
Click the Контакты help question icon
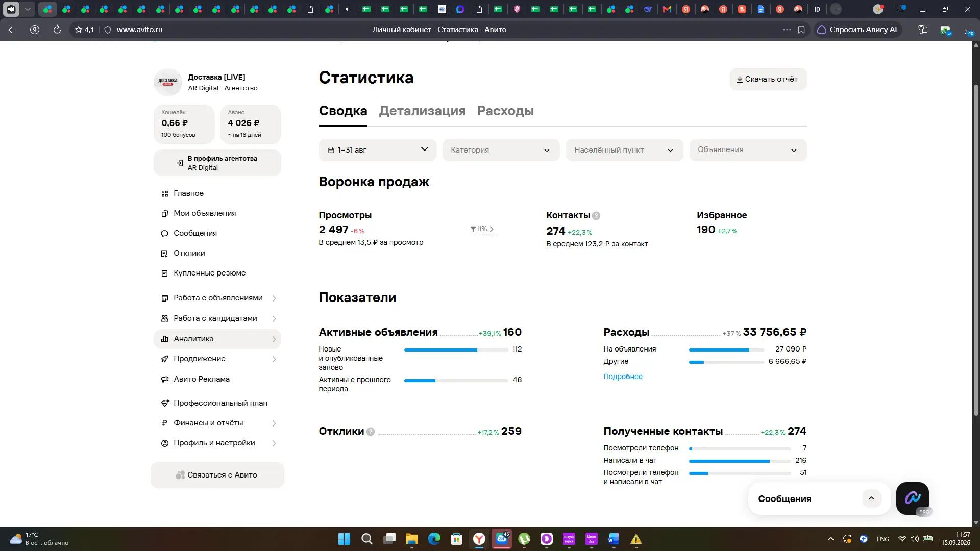(596, 216)
